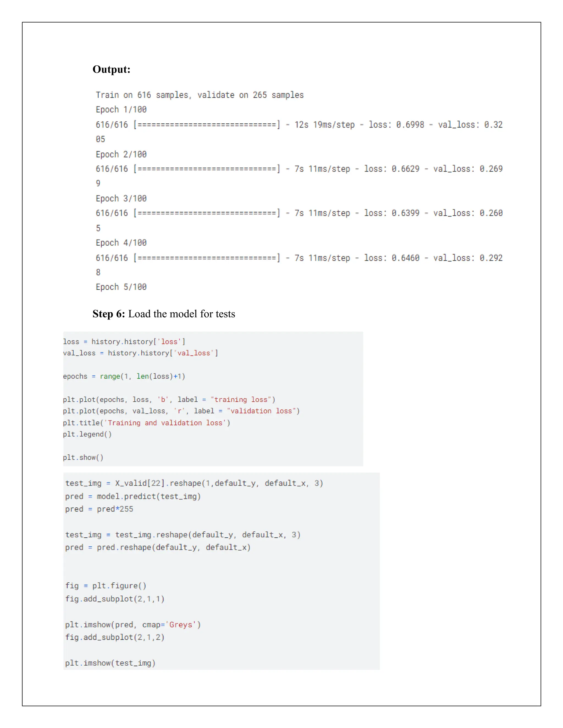Click the 'loss: 0.6460' value
This screenshot has width=563, height=728.
pyautogui.click(x=391, y=258)
